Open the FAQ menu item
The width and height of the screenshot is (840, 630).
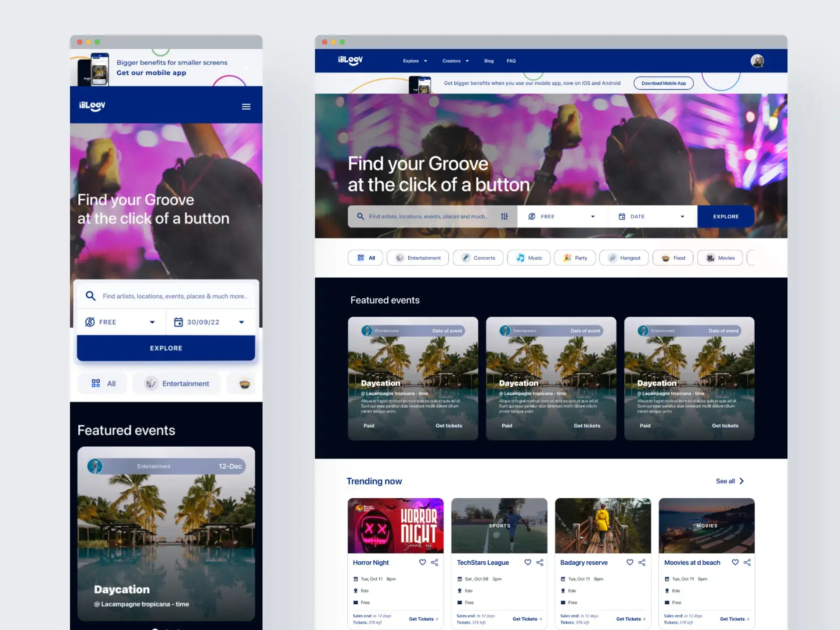[511, 61]
